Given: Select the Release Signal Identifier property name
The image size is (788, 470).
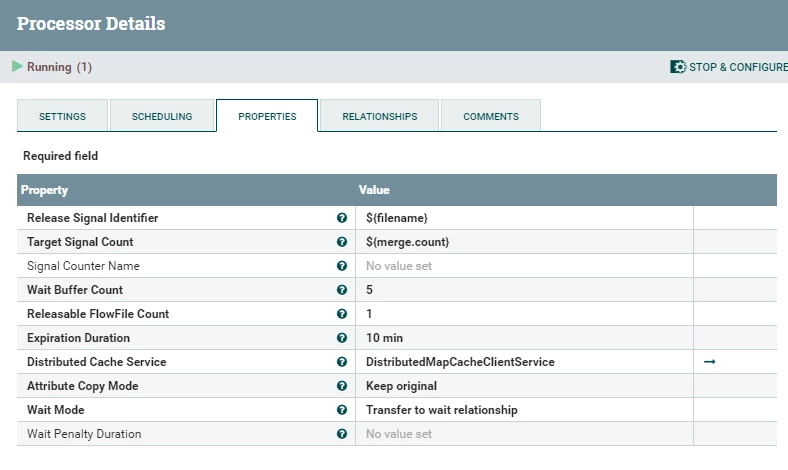Looking at the screenshot, I should 92,218.
